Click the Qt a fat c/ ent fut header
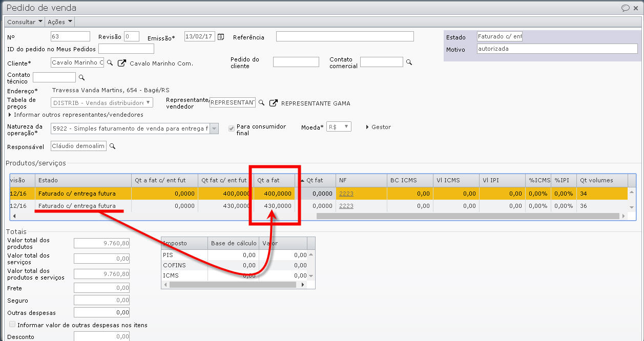Screen dimensions: 644x341 [164, 180]
